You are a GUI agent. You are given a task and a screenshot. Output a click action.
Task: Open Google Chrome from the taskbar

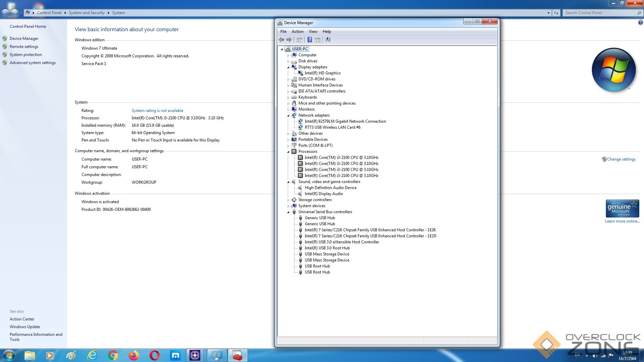click(113, 355)
